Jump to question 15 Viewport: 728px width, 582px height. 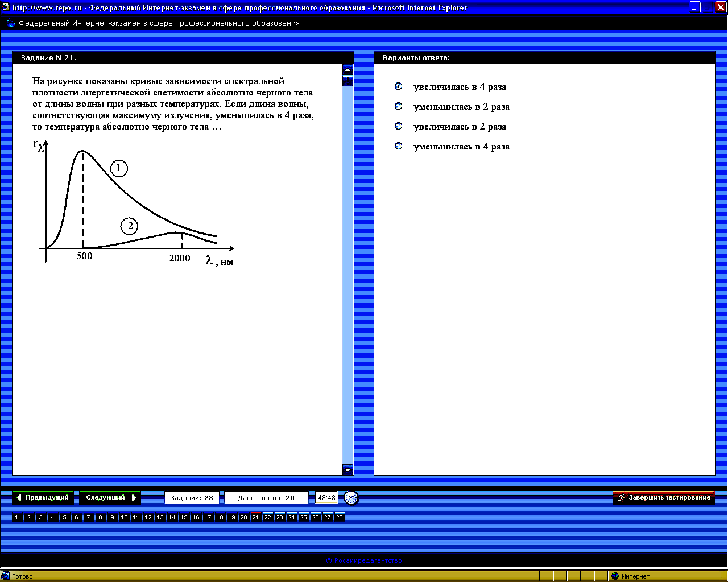pyautogui.click(x=184, y=517)
